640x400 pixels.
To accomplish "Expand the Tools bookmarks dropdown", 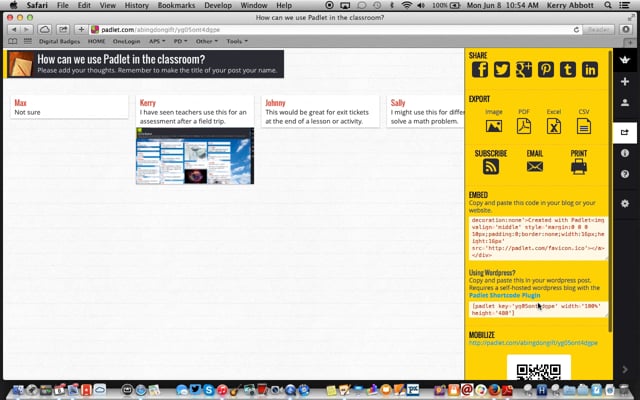I will click(x=237, y=41).
